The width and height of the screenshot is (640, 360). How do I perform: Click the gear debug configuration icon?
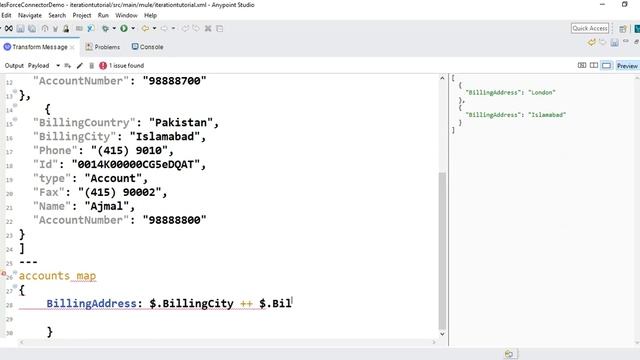[105, 29]
